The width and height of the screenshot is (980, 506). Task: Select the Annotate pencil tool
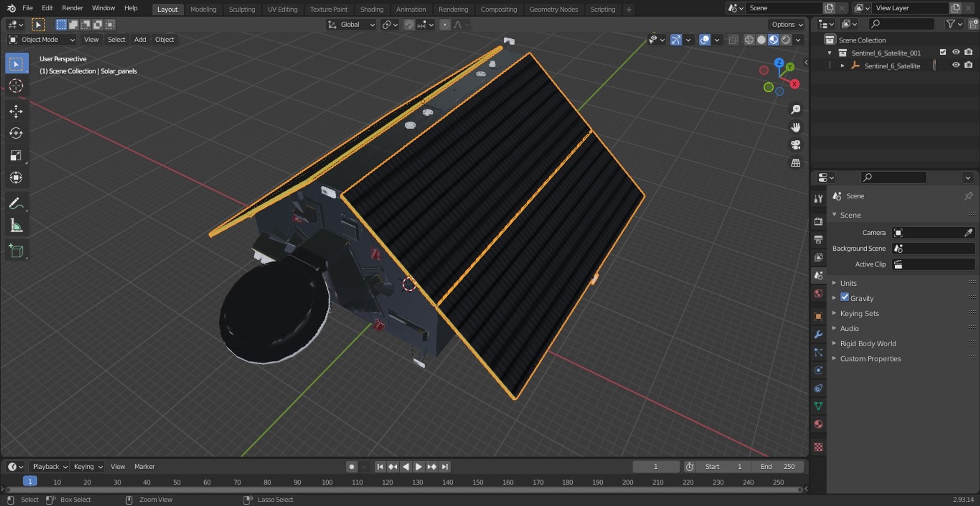[16, 204]
